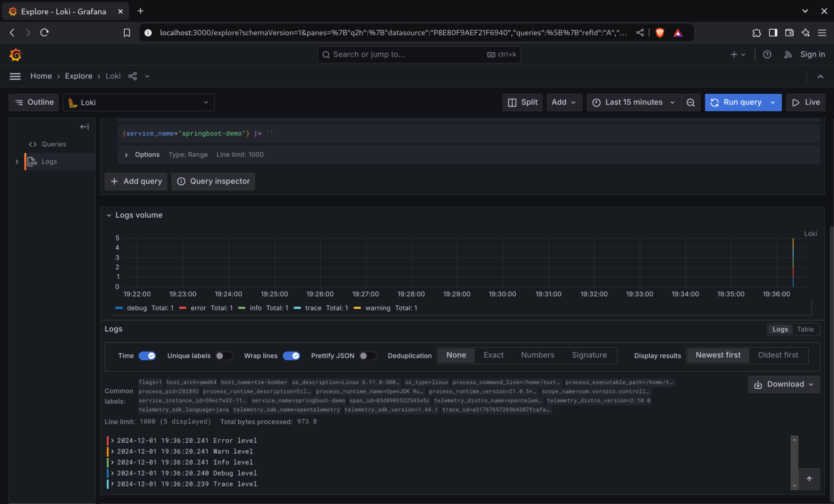Open the Last 15 minutes time picker
The image size is (834, 504).
[633, 102]
